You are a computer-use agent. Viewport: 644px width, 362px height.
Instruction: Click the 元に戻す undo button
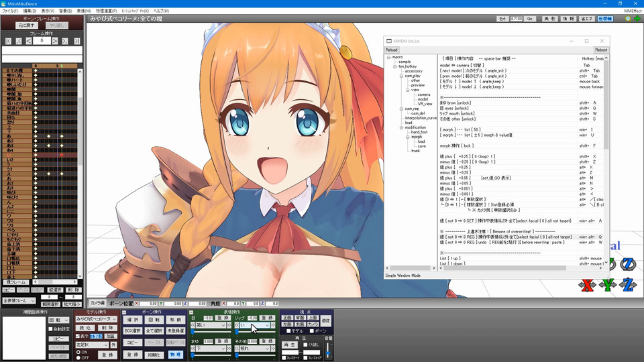27,25
